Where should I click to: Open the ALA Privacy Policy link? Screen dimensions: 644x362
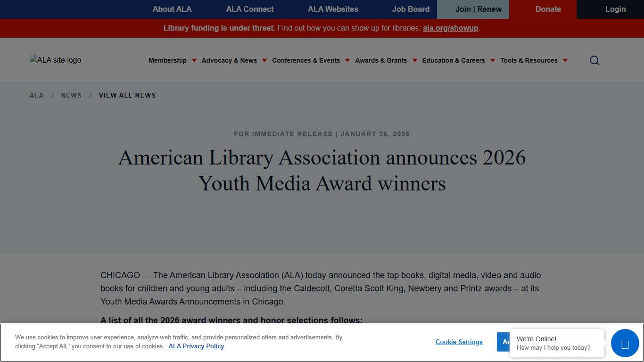pos(196,346)
